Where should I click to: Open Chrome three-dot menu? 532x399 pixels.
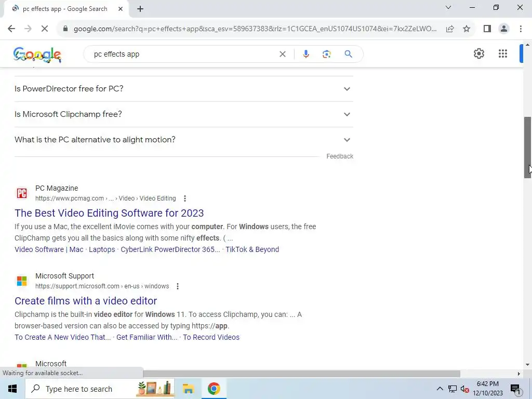(x=521, y=29)
